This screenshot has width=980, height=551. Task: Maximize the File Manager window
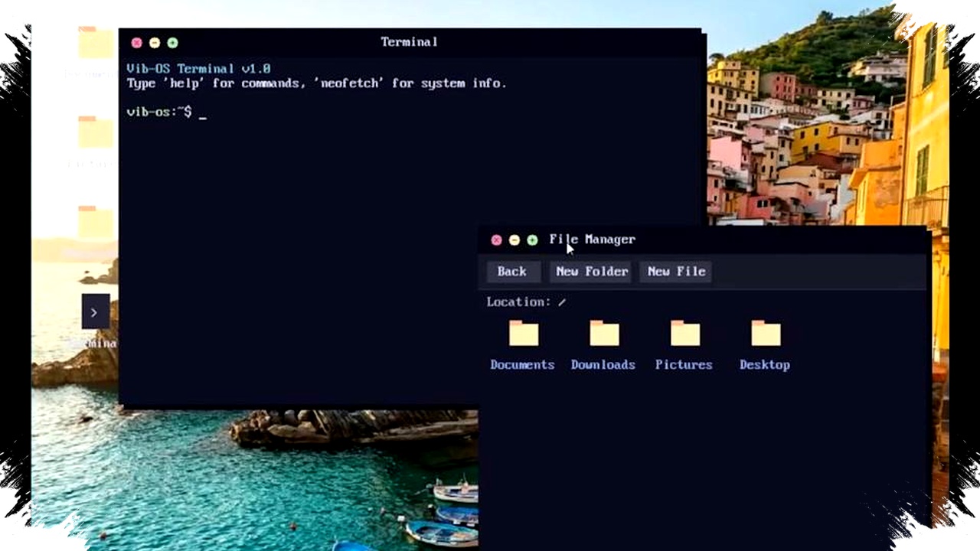point(532,240)
